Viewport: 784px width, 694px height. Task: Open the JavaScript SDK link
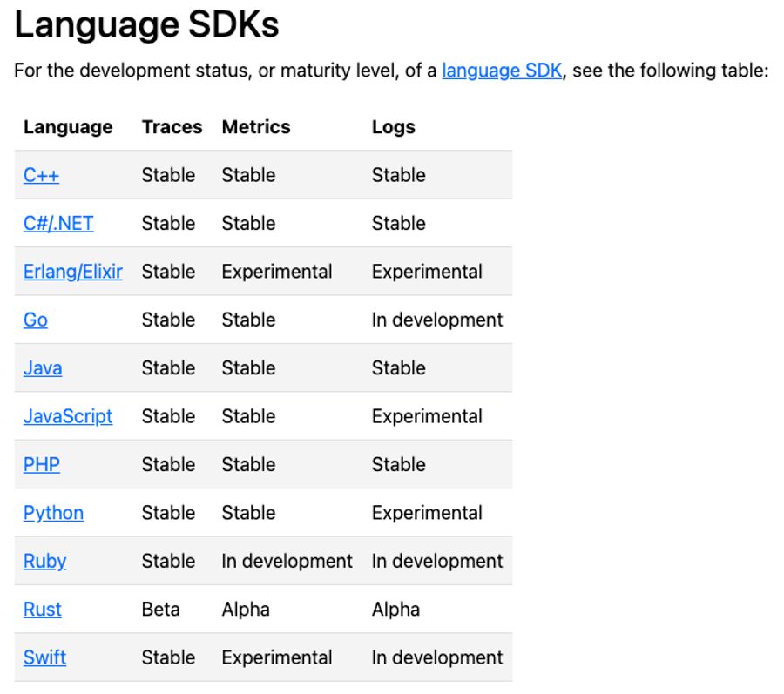click(x=68, y=416)
